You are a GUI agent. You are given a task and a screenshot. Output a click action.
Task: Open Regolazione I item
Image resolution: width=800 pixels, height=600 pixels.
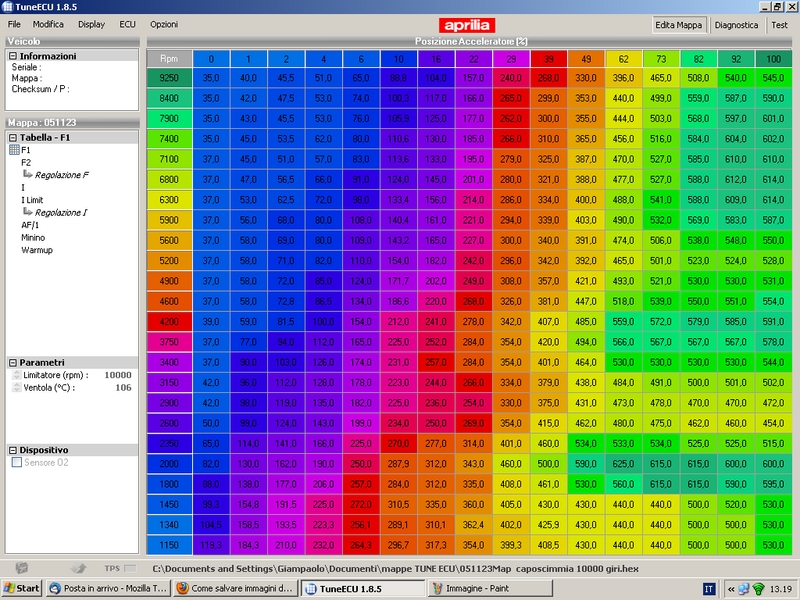coord(61,213)
